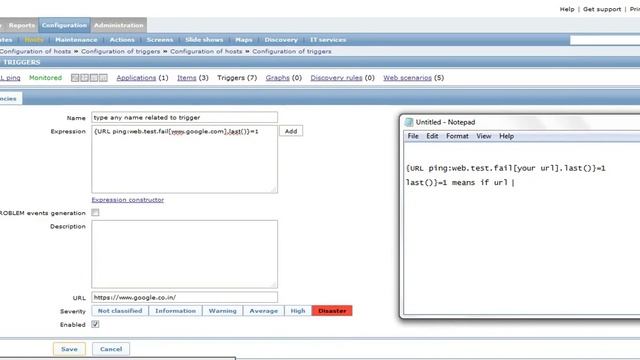The width and height of the screenshot is (640, 360).
Task: Open the Hosts submenu item
Action: (x=34, y=40)
